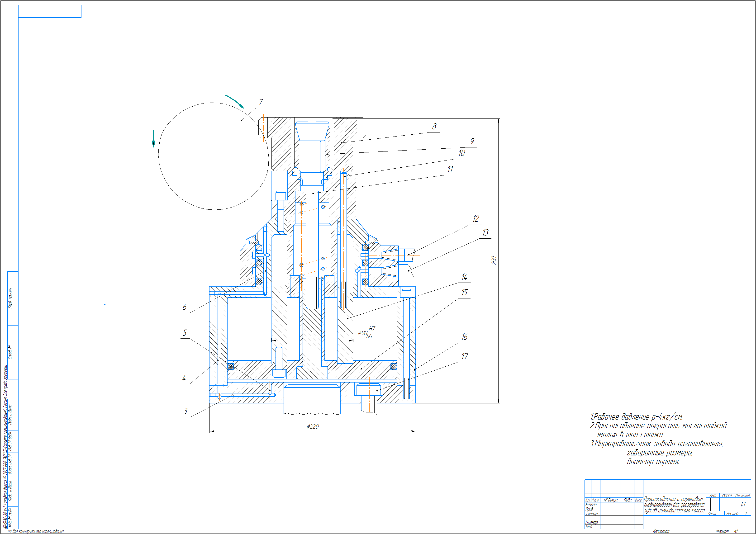Click the ø220 base diameter dimension
Viewport: 756px width, 534px height.
tap(313, 427)
